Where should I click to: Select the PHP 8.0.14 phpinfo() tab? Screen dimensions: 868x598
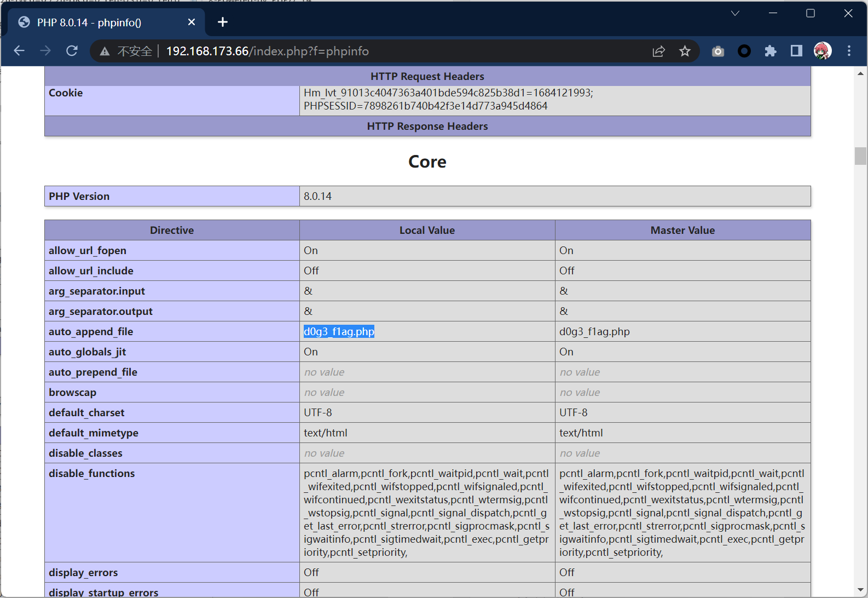pos(89,22)
